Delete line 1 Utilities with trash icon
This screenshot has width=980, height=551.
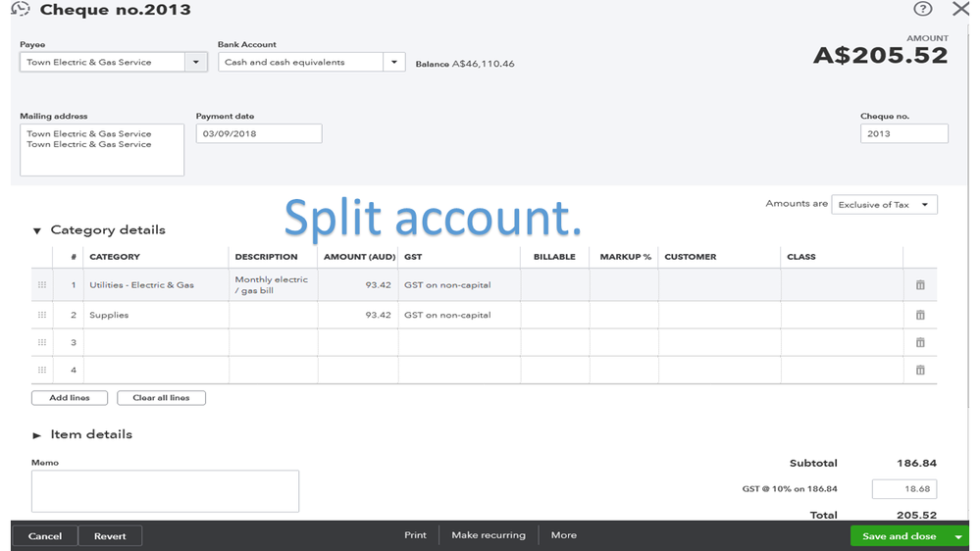click(x=920, y=285)
